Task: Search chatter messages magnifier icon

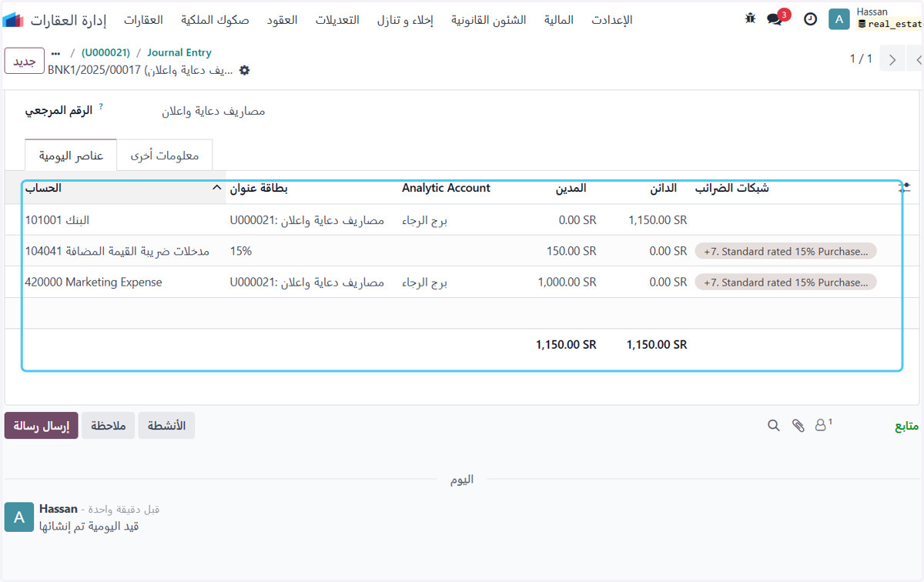Action: [774, 425]
